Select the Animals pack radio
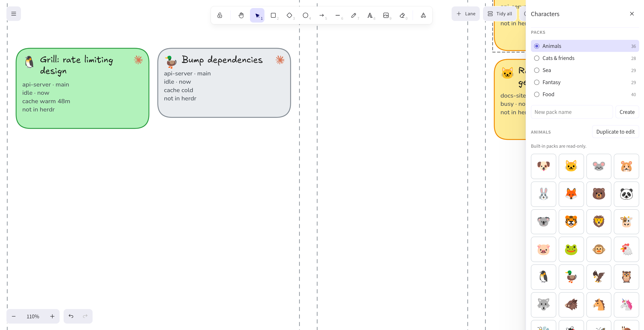Image resolution: width=644 pixels, height=330 pixels. (585, 46)
